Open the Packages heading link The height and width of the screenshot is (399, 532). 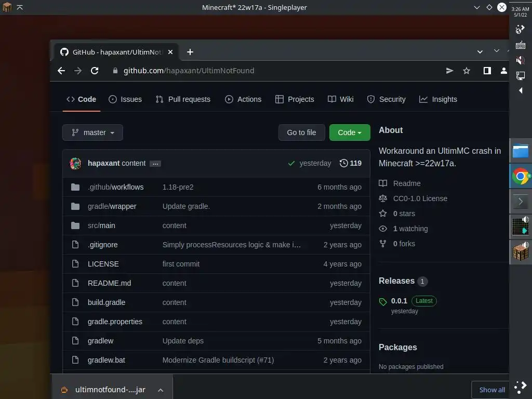tap(397, 347)
